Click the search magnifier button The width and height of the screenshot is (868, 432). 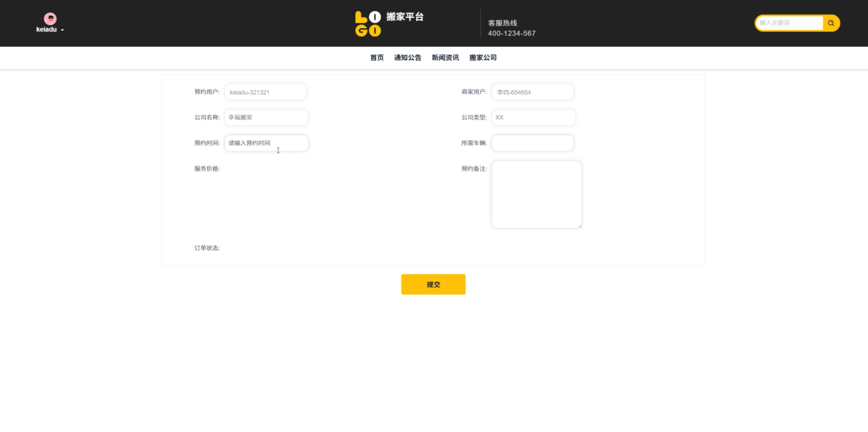831,23
